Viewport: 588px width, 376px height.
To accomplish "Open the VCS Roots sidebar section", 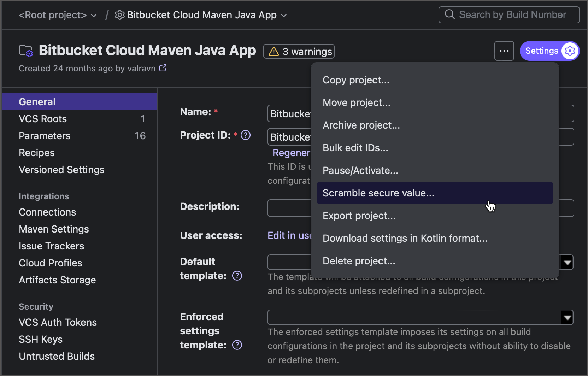I will pos(43,119).
